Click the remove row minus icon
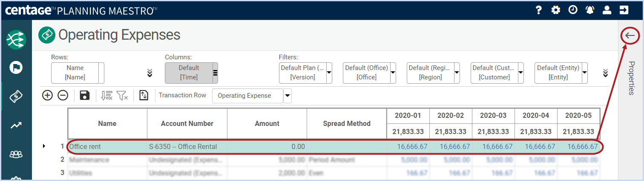644x181 pixels. 63,95
